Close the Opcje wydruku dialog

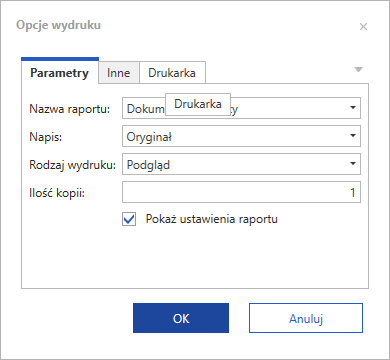[363, 27]
